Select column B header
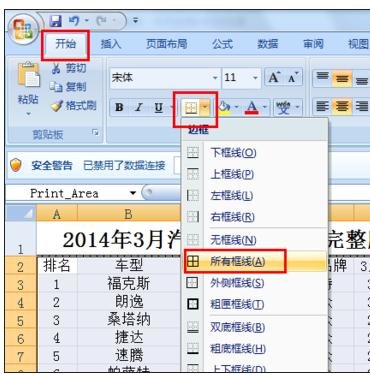370x374 pixels. coord(129,214)
